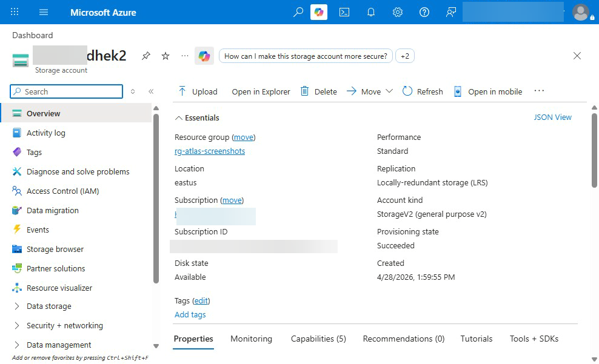Click the 'Locally-redundant storage (LRS)' value
599x364 pixels.
(x=432, y=183)
